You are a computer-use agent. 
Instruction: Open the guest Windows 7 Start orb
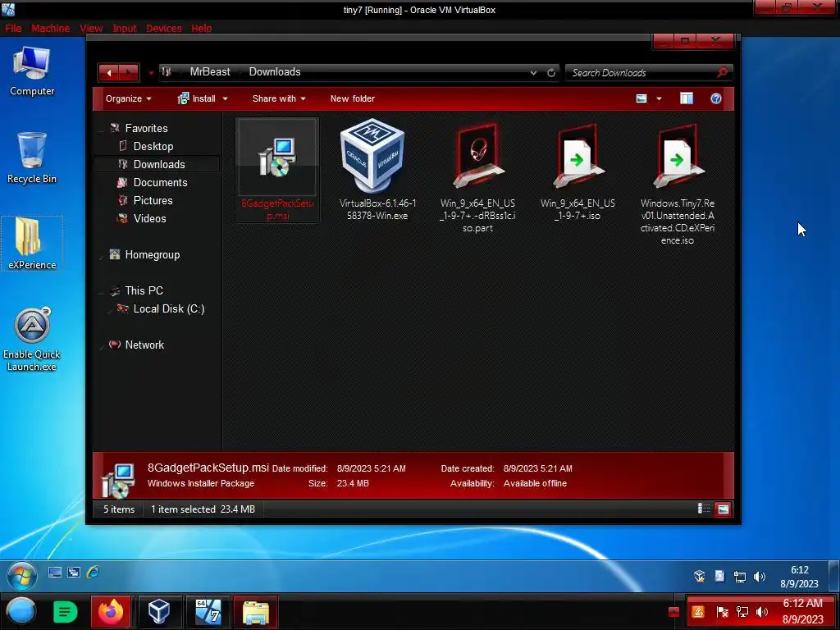22,576
